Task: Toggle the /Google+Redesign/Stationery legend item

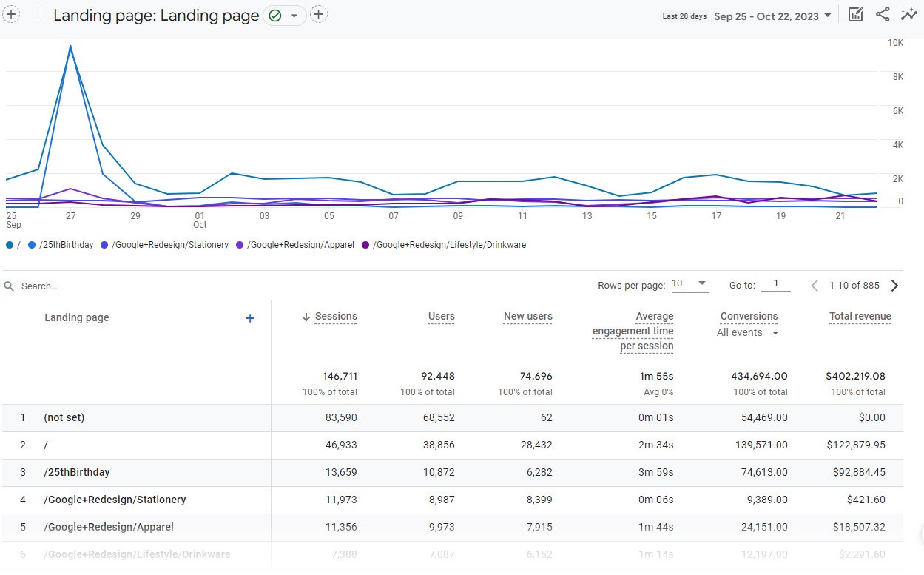Action: (x=171, y=244)
